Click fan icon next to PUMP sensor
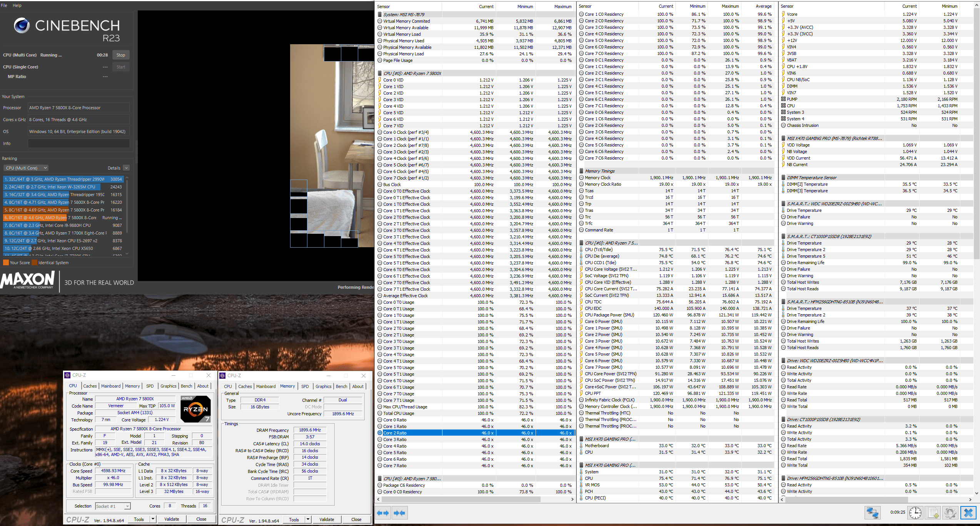980x526 pixels. tap(783, 99)
